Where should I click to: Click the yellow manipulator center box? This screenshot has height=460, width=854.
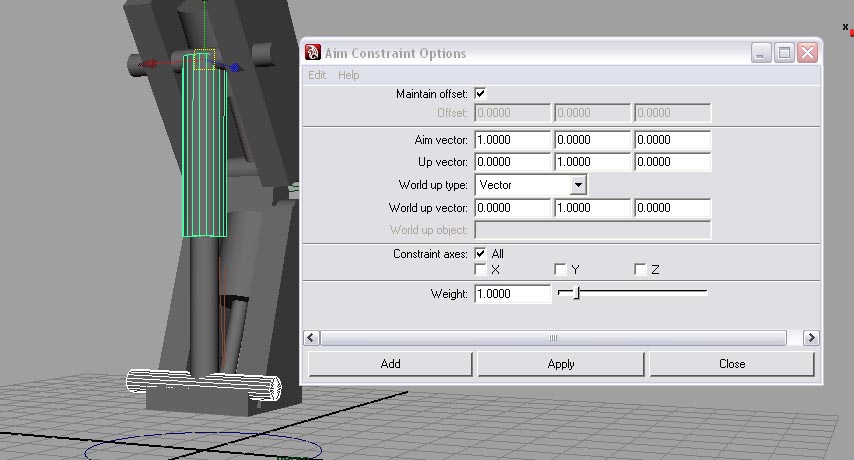tap(204, 59)
